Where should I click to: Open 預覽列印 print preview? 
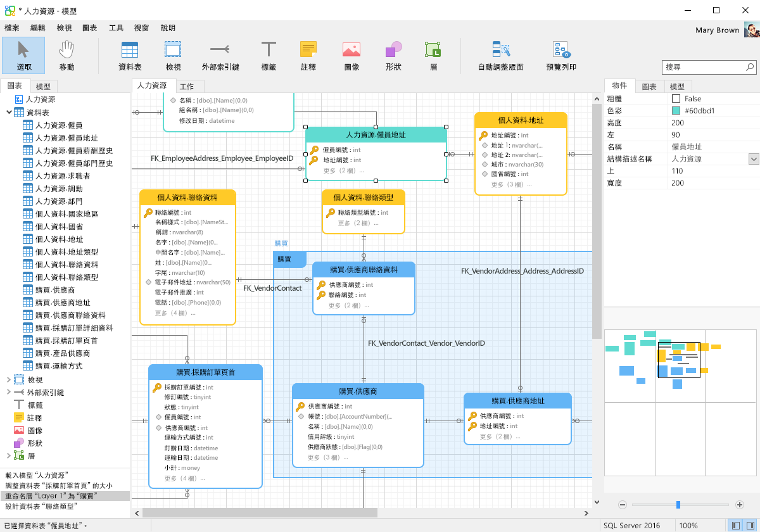(x=561, y=55)
